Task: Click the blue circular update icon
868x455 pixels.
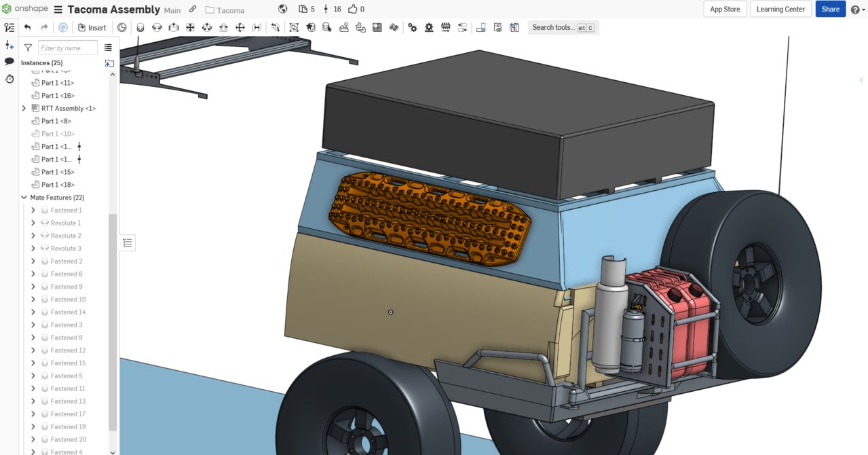Action: coord(62,27)
